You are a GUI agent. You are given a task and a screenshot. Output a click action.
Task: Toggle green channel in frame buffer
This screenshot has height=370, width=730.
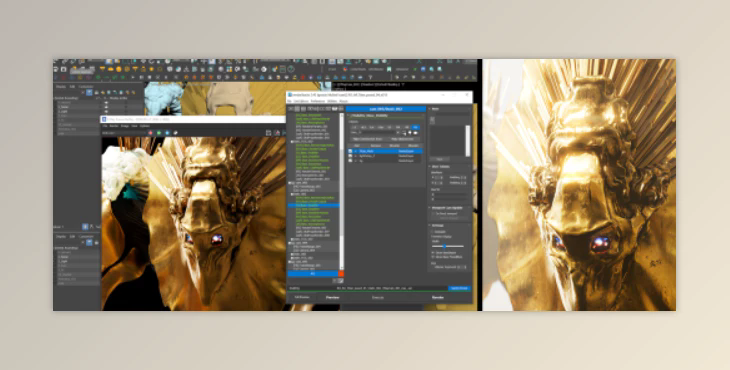coord(159,133)
